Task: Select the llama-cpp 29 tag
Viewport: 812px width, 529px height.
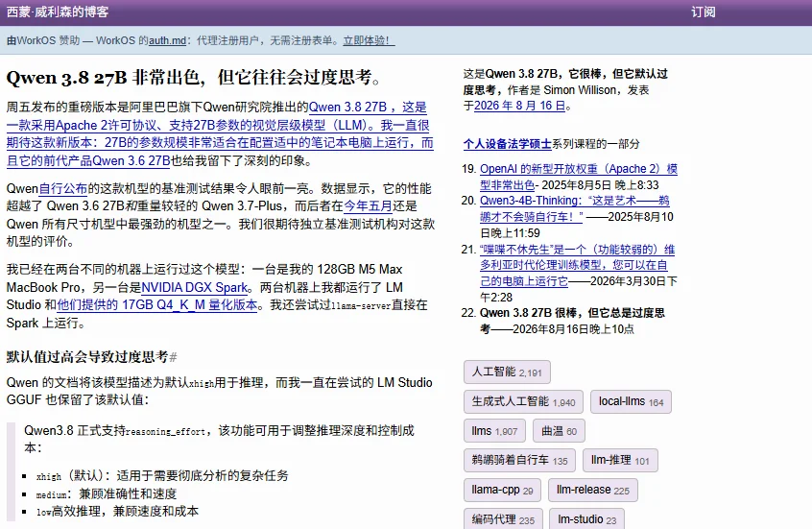Action: click(x=502, y=491)
